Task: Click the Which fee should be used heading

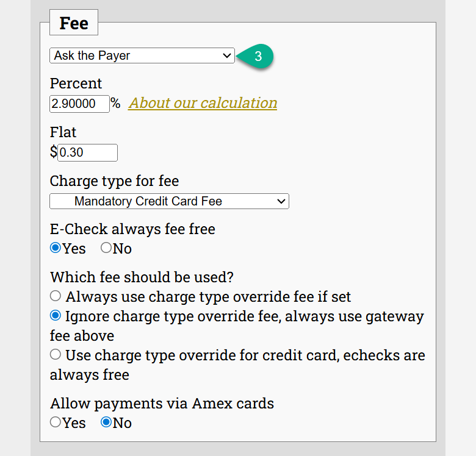Action: (142, 277)
